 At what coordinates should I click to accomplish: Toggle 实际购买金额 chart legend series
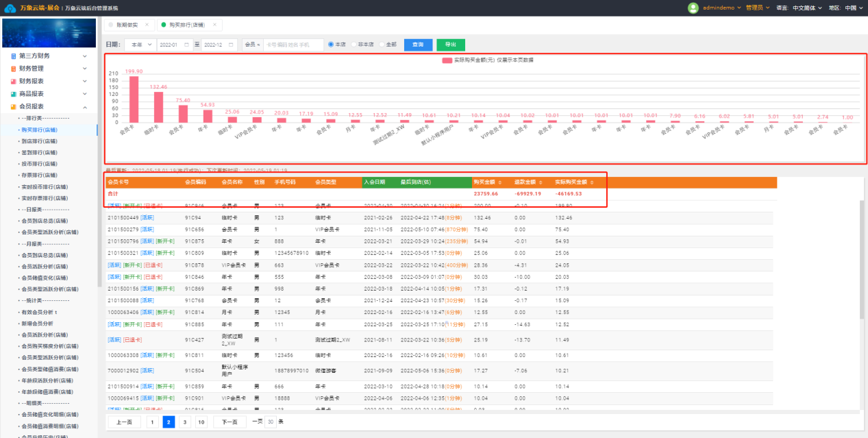(487, 60)
